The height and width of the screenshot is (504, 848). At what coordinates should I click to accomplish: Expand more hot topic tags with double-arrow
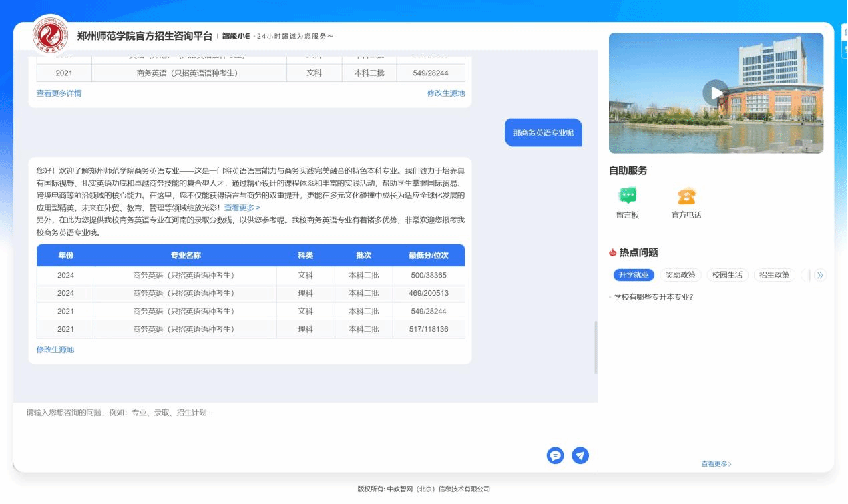821,275
